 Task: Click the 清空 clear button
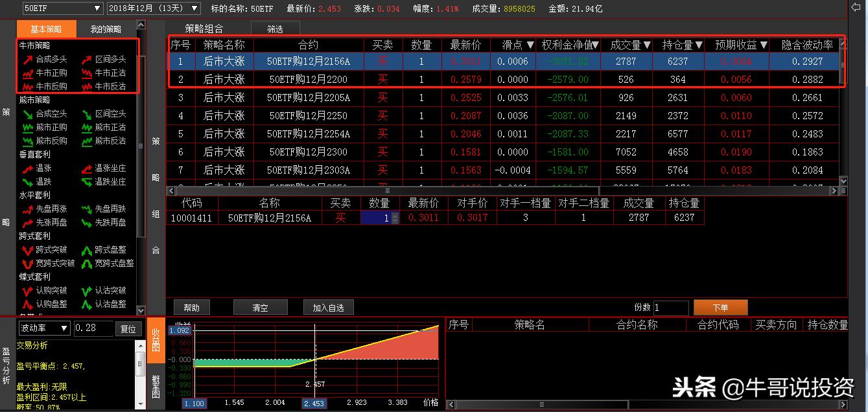tap(261, 308)
